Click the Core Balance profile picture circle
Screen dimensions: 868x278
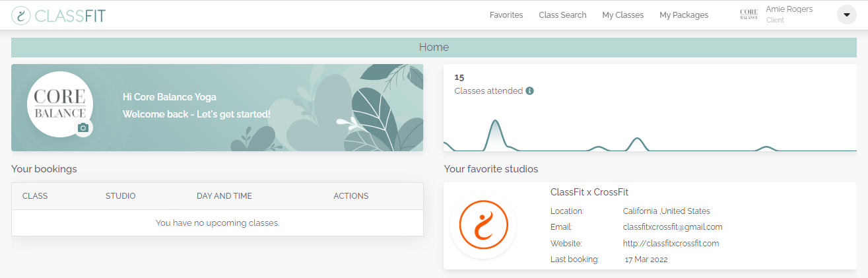pos(60,104)
